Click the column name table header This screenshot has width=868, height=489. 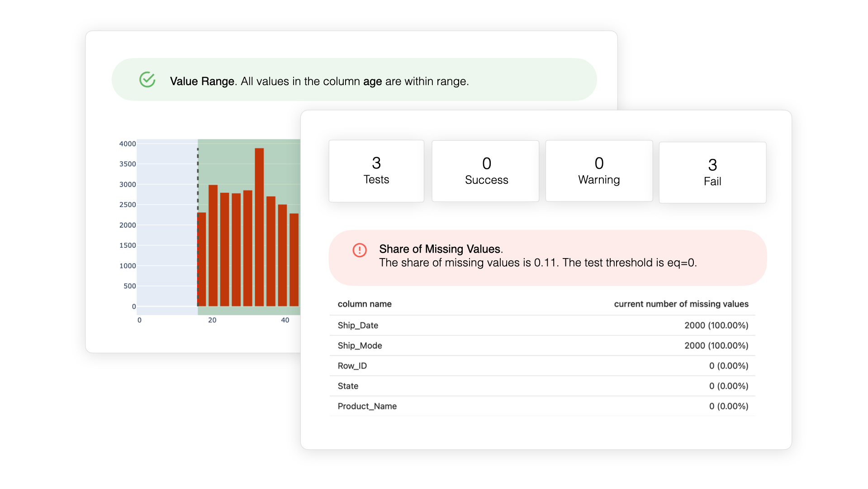tap(364, 304)
